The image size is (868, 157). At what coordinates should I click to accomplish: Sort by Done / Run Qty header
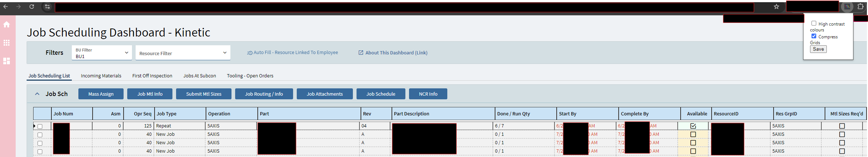click(x=526, y=114)
